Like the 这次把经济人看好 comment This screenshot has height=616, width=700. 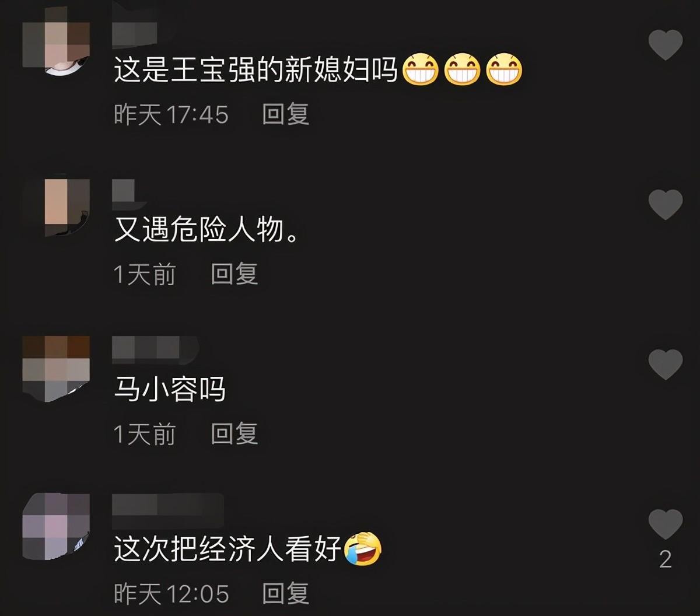666,524
